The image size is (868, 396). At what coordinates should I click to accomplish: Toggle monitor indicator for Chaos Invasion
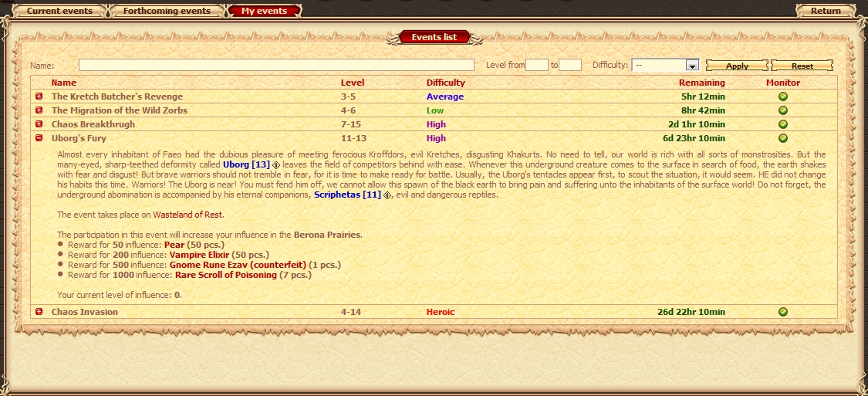pyautogui.click(x=782, y=312)
